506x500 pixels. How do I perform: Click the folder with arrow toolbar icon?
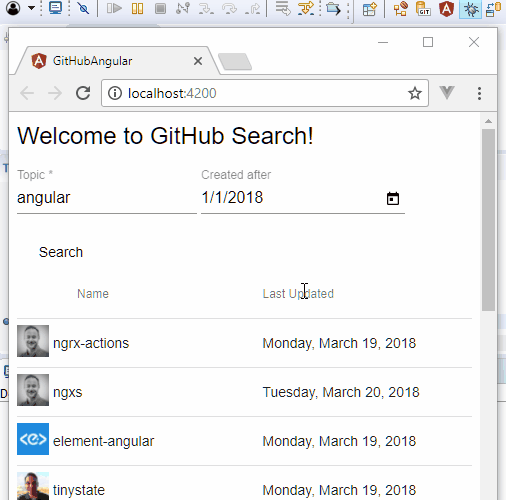333,8
